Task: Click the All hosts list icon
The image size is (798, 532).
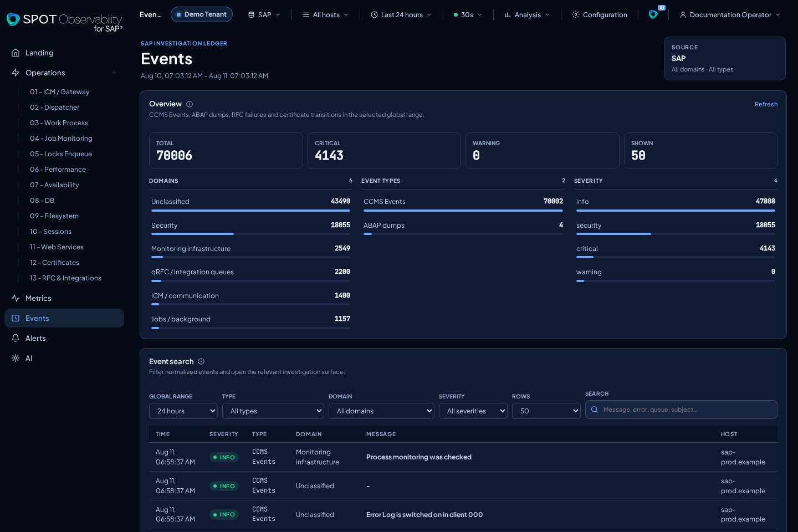Action: [x=306, y=14]
